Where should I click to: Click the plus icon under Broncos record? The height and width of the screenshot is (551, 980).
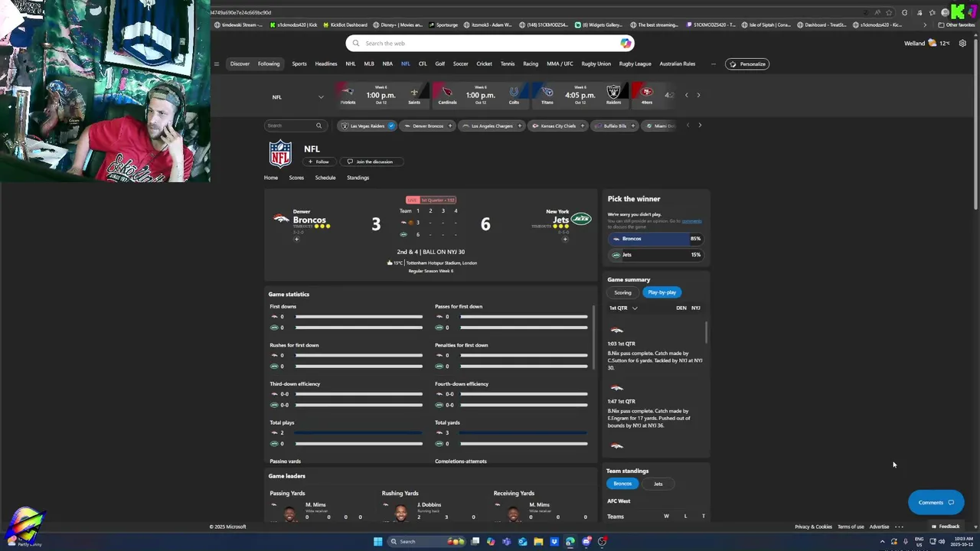pyautogui.click(x=296, y=240)
